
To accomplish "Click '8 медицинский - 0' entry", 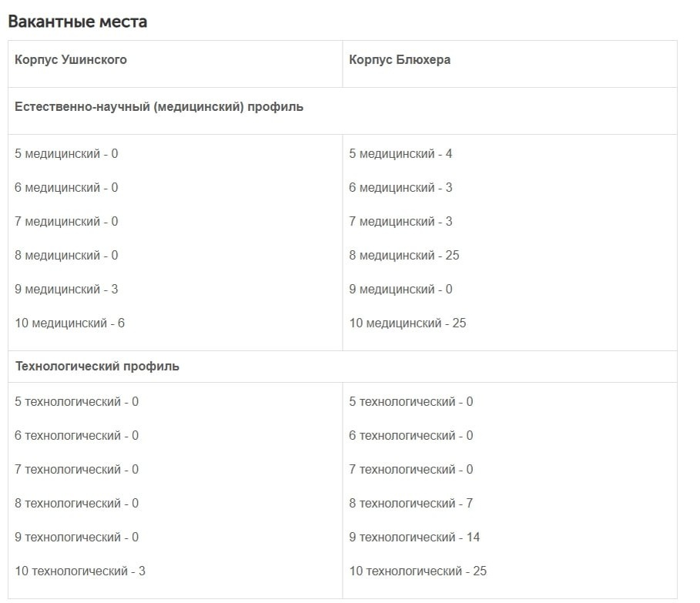I will tap(66, 256).
